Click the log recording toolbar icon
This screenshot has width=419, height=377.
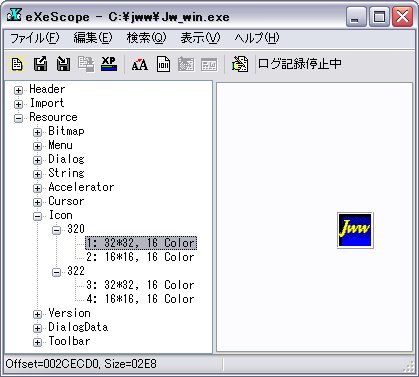click(x=240, y=64)
